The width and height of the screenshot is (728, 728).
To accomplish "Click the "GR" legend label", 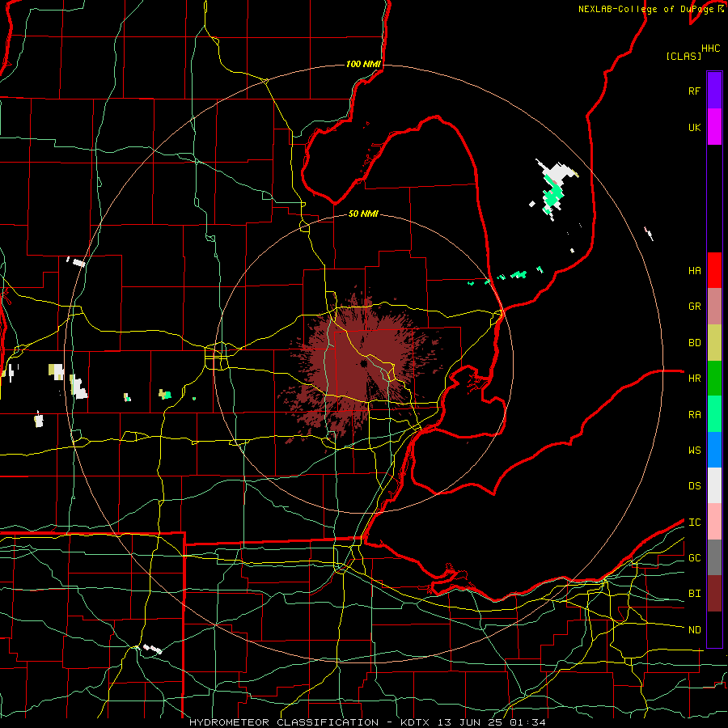I will tap(694, 307).
